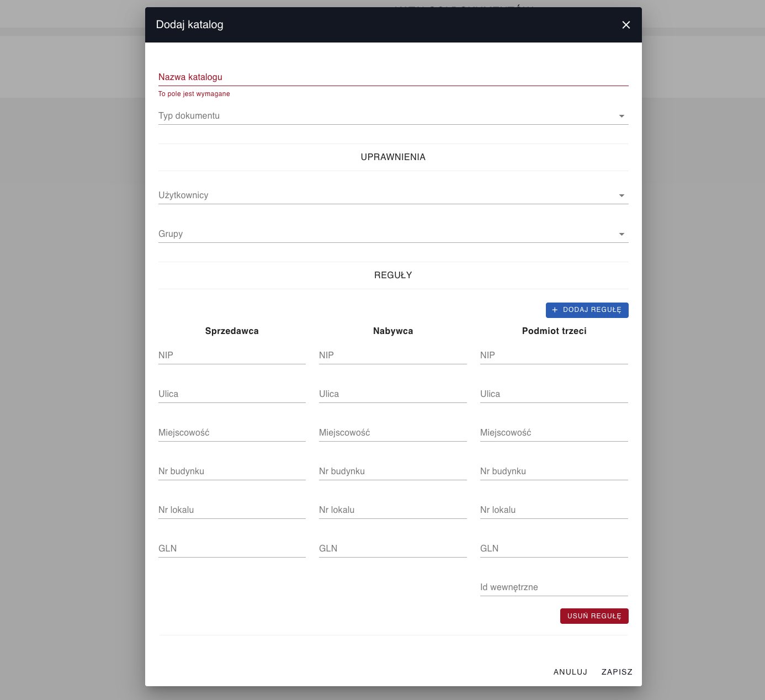Focus the Id wewnętrzne field
Viewport: 765px width, 700px height.
[x=554, y=587]
